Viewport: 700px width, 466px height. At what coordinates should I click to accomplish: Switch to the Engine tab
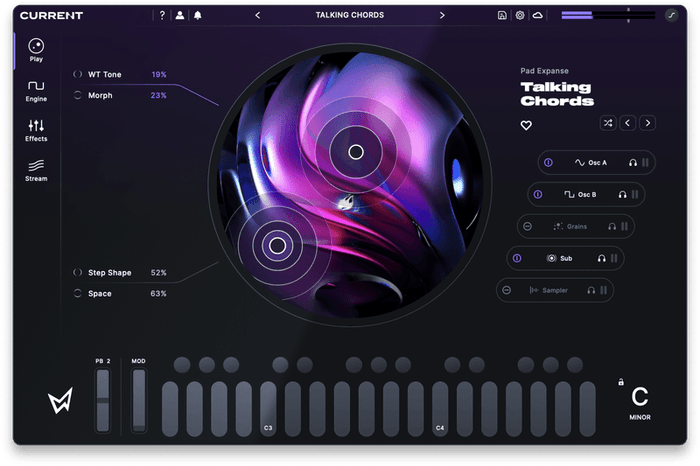coord(36,91)
